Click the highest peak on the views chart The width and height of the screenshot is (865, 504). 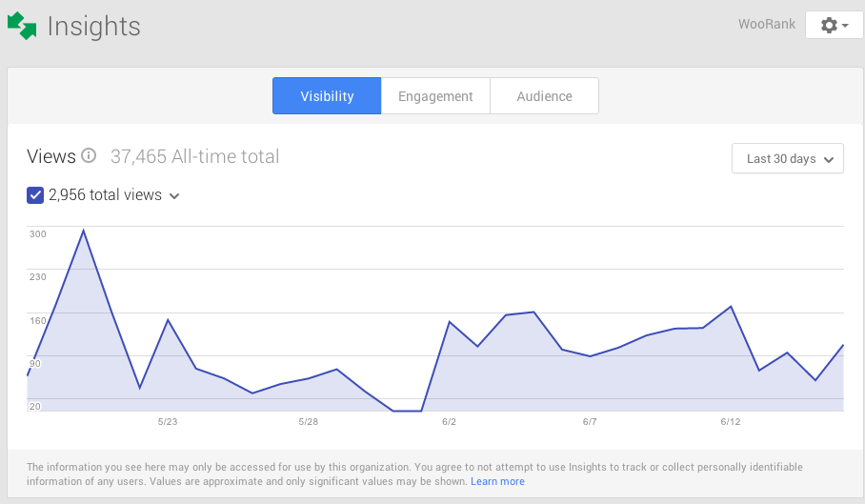[83, 230]
